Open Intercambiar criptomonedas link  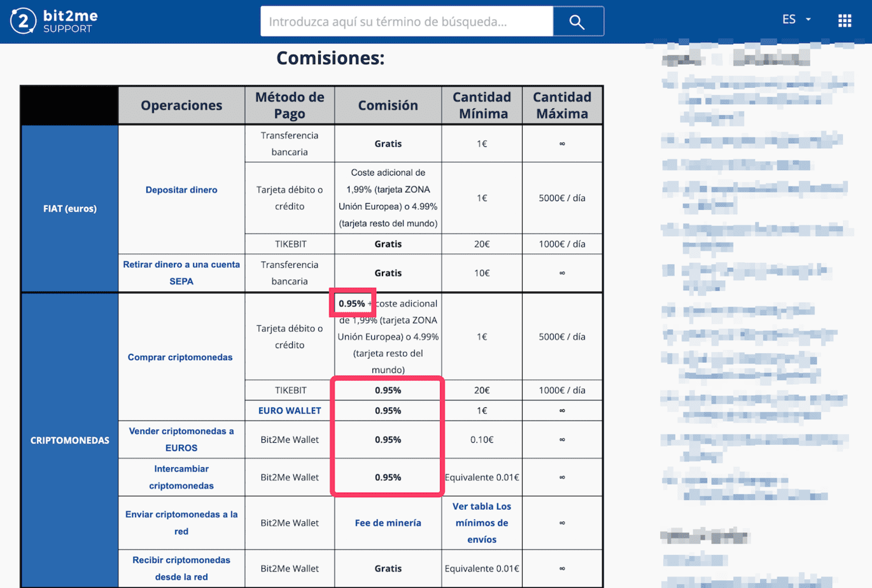[181, 477]
